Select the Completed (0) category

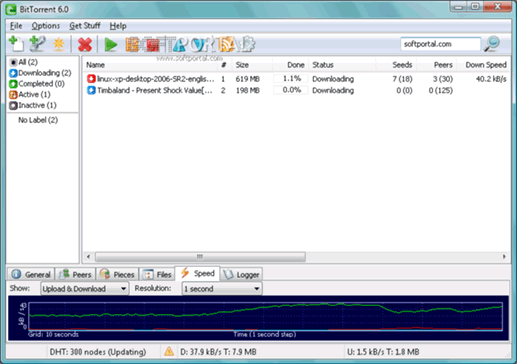37,84
